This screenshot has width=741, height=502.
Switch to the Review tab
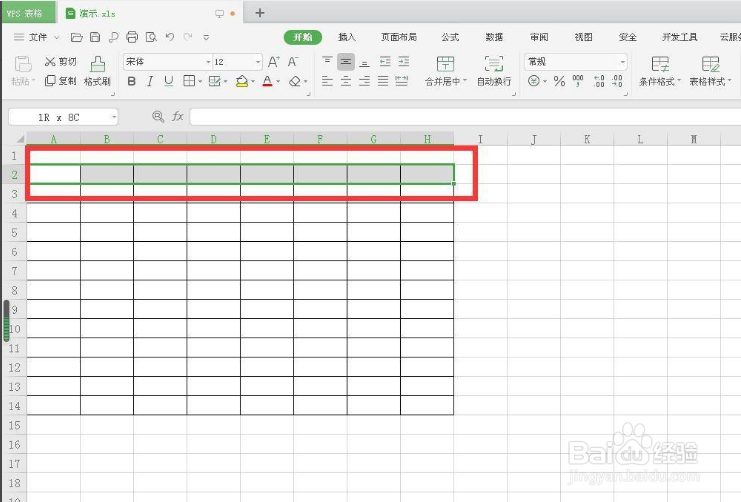point(539,37)
